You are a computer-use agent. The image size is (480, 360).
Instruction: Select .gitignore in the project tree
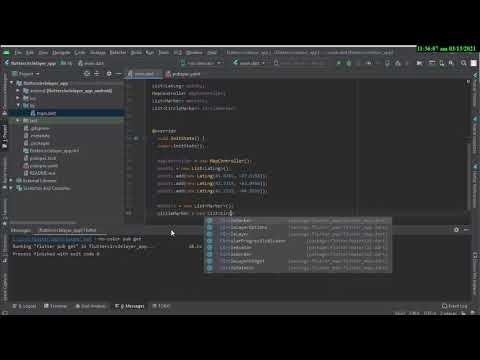[40, 128]
